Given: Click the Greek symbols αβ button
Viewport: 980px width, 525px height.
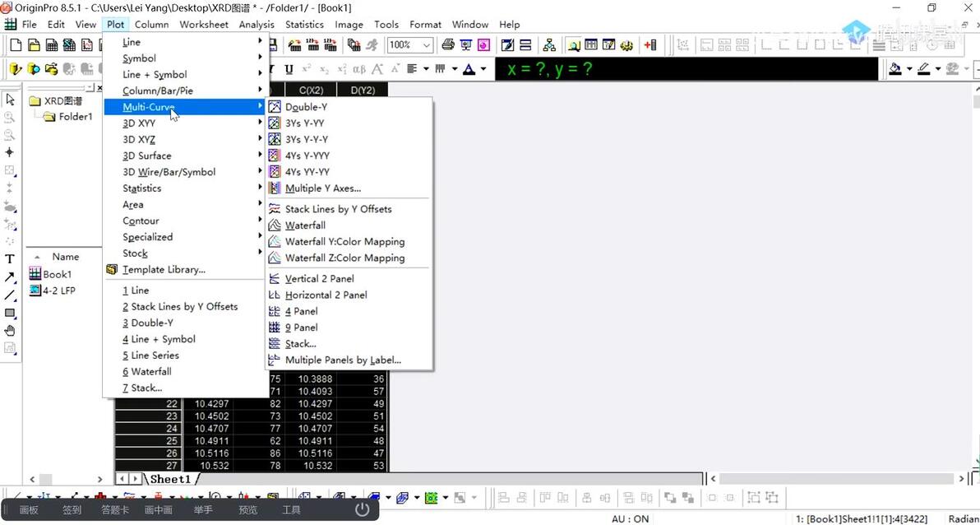Looking at the screenshot, I should click(359, 69).
